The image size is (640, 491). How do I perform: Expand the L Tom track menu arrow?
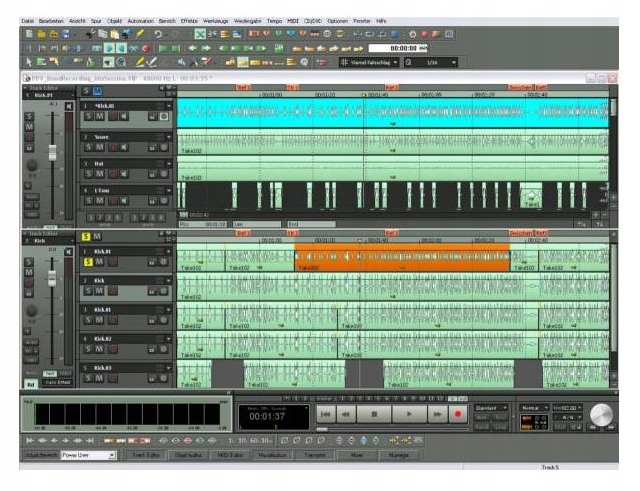point(169,191)
